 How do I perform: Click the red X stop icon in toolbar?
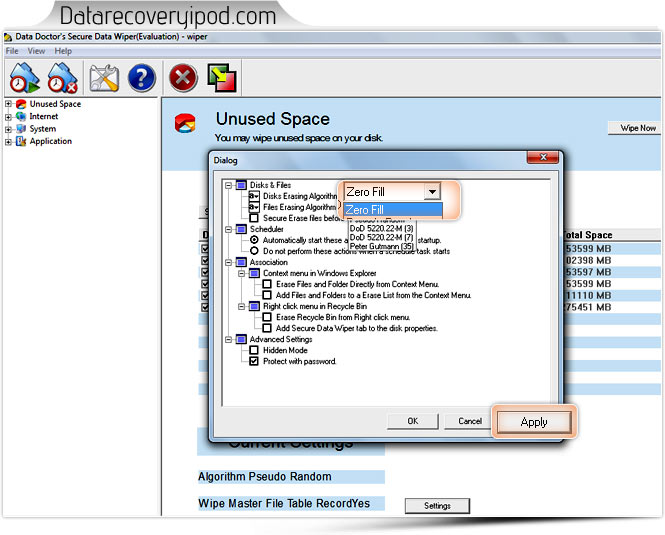pyautogui.click(x=183, y=78)
